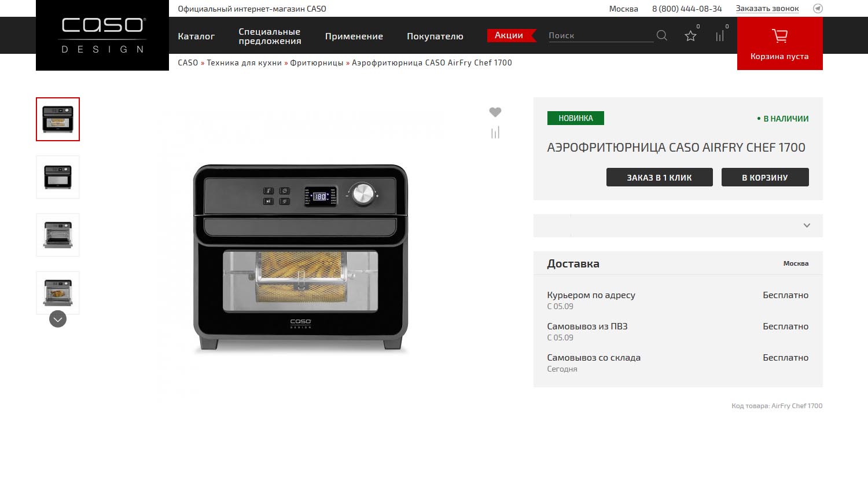Viewport: 868px width, 488px height.
Task: Go to Техника для кухни breadcrumb
Action: click(244, 63)
